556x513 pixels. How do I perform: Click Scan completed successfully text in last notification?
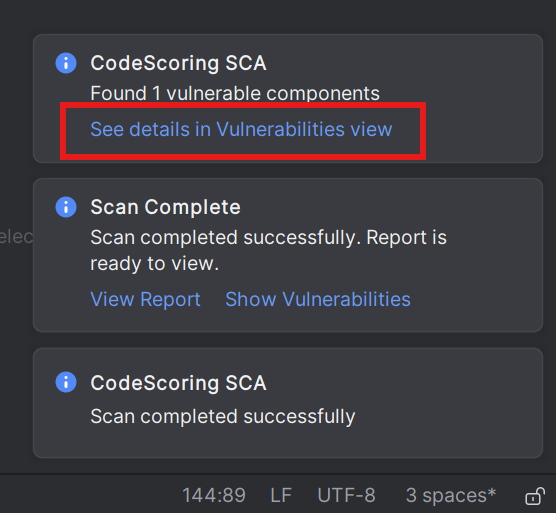click(223, 416)
